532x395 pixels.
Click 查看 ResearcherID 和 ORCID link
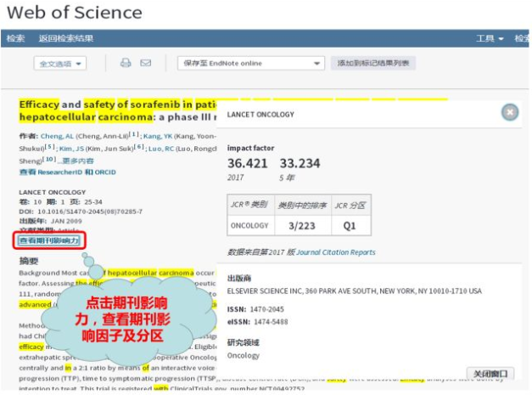coord(68,172)
